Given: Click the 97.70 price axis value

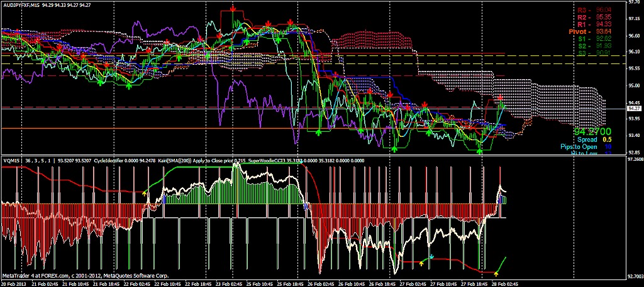Looking at the screenshot, I should pos(634,3).
